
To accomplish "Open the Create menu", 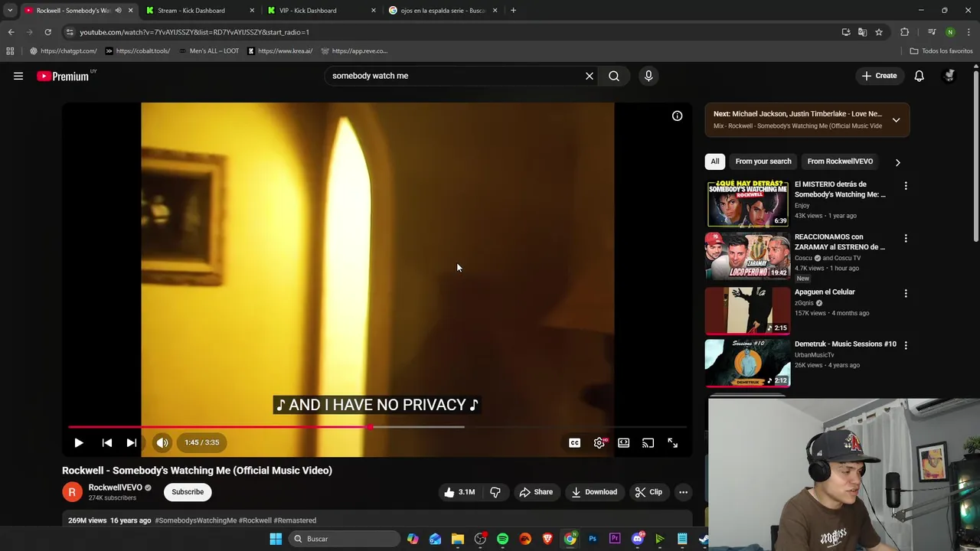I will tap(879, 76).
